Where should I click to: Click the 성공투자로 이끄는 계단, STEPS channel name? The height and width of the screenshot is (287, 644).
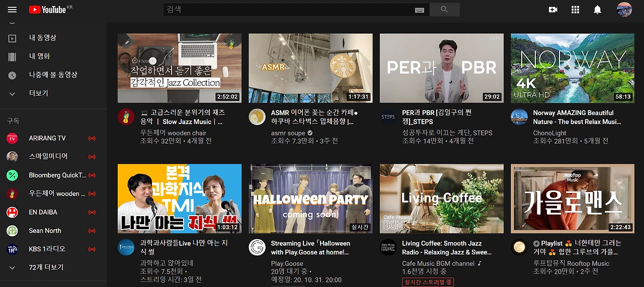coord(447,133)
